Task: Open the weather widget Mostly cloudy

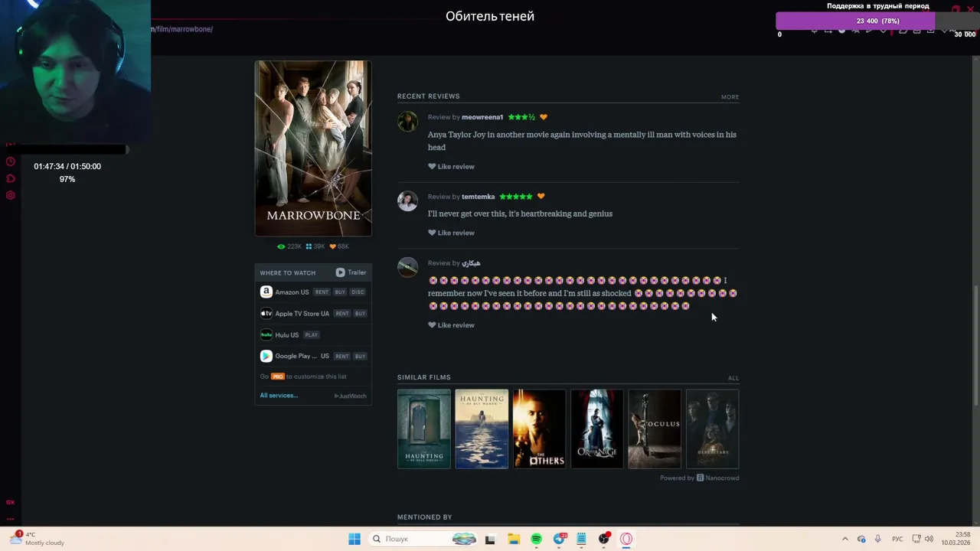Action: (37, 539)
